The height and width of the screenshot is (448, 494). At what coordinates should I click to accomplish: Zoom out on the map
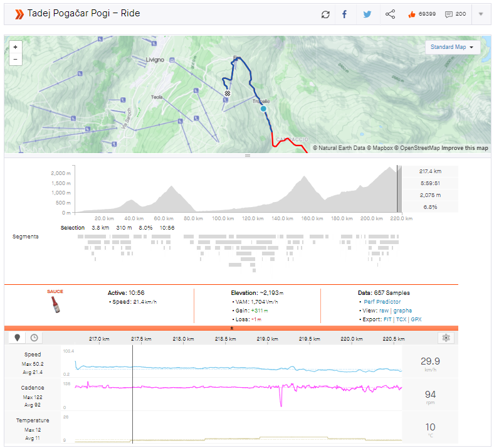click(16, 60)
